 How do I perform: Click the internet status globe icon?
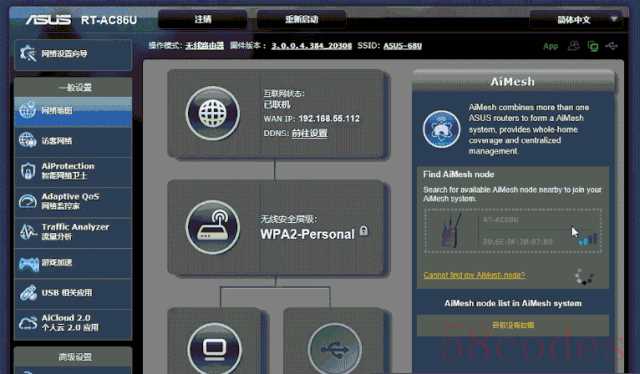[213, 113]
